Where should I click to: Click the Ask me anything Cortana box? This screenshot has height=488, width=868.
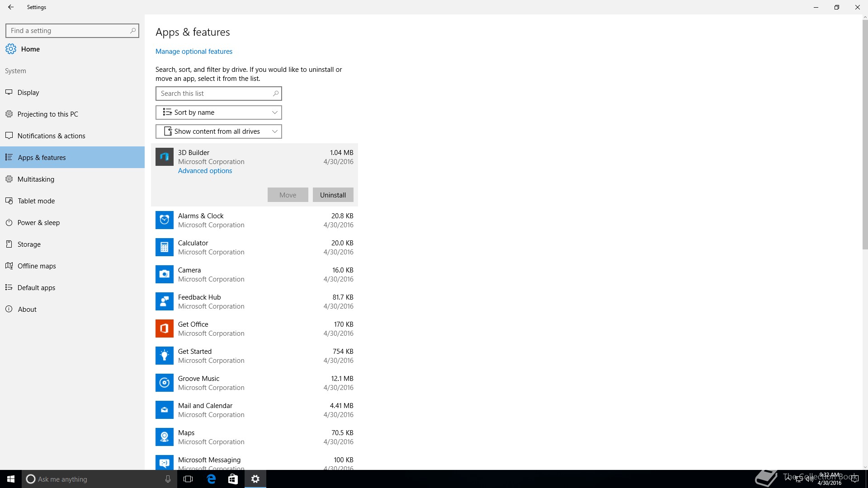point(99,479)
